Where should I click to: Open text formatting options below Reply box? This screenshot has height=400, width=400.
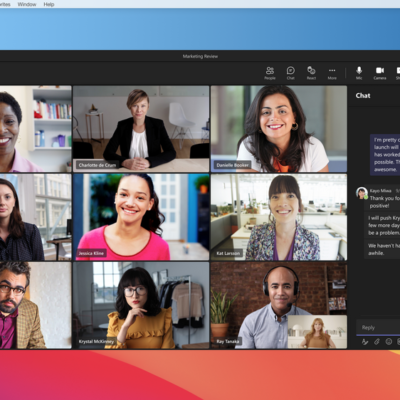pos(365,342)
